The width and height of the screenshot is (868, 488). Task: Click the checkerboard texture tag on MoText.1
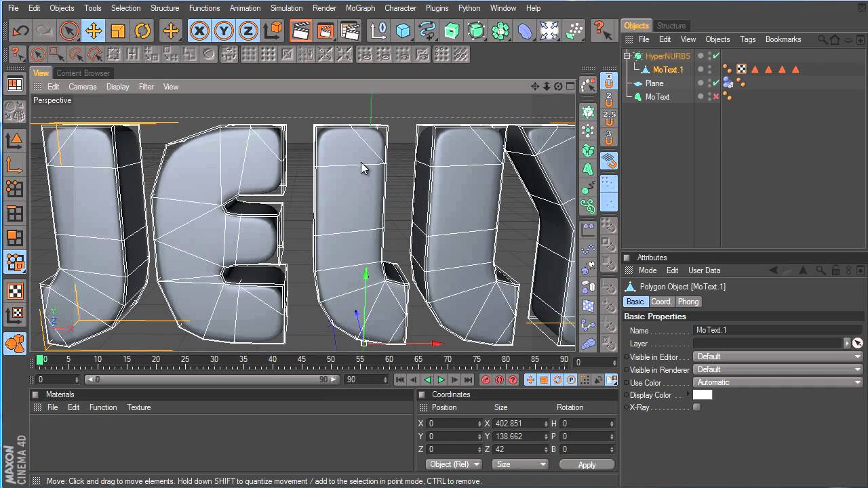tap(741, 69)
